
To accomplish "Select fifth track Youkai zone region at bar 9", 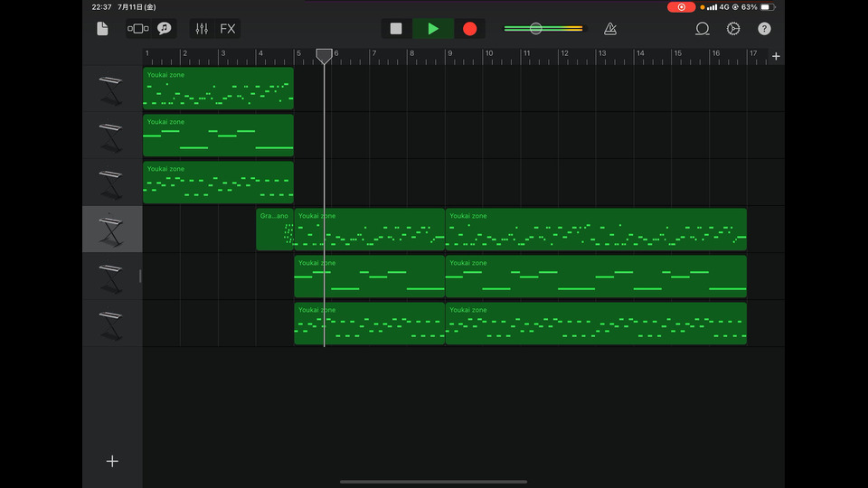I will click(x=596, y=277).
